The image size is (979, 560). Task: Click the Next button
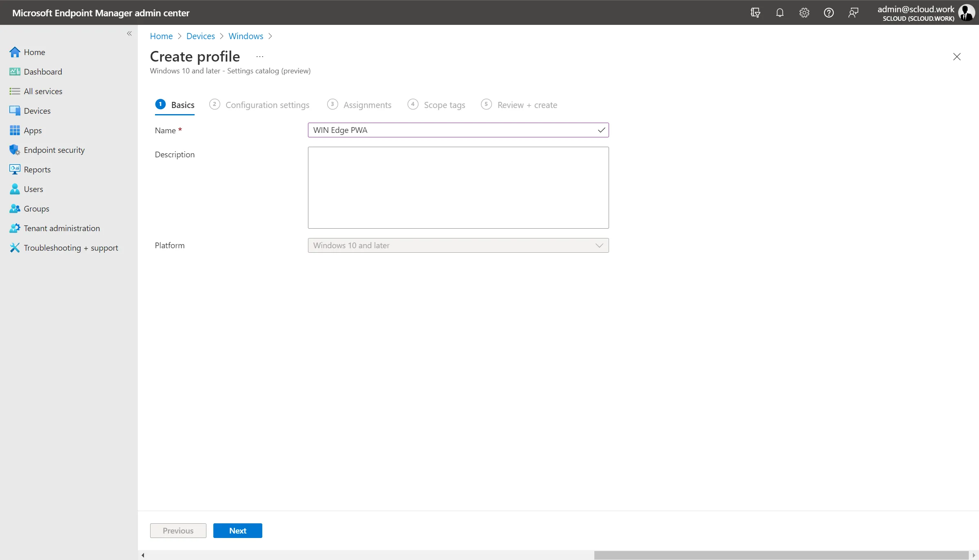pyautogui.click(x=237, y=531)
